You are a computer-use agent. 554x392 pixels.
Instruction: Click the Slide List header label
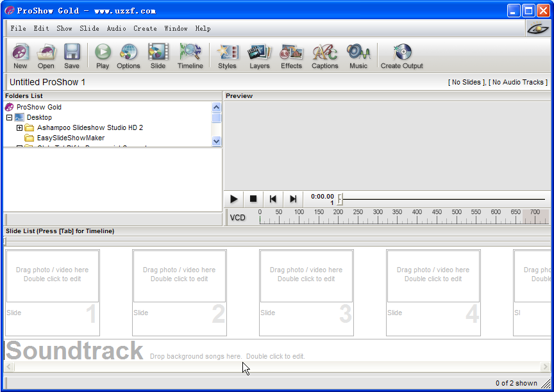tap(60, 231)
